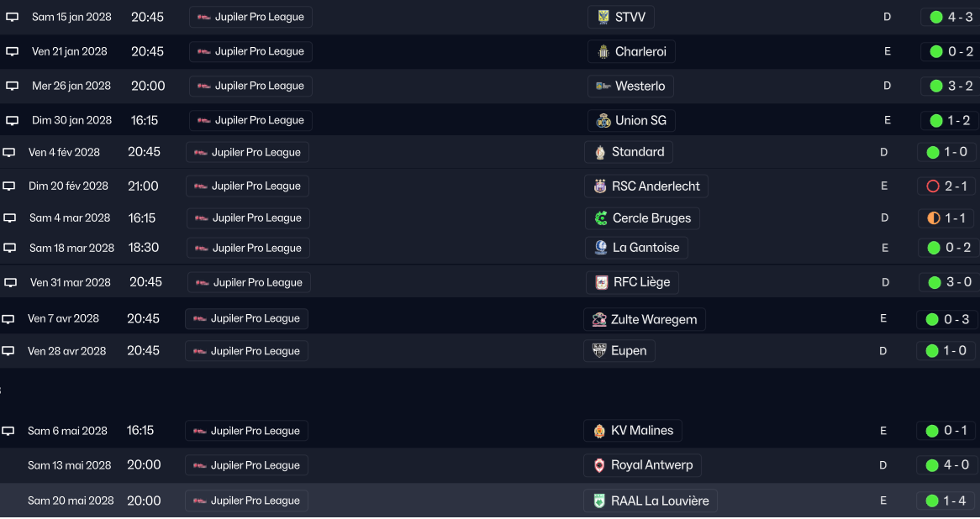Click the Charleroi club crest icon
Image resolution: width=980 pixels, height=519 pixels.
point(603,52)
